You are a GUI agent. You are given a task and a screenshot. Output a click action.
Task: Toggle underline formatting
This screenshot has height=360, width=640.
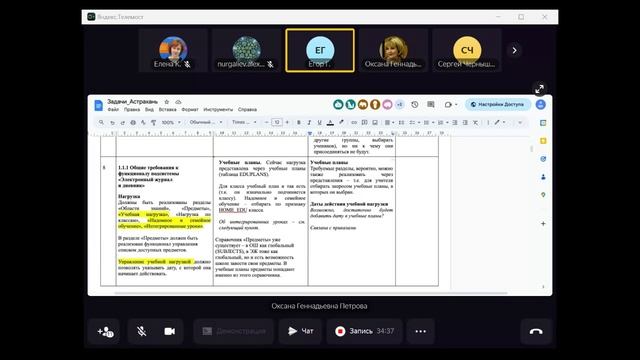pos(319,122)
